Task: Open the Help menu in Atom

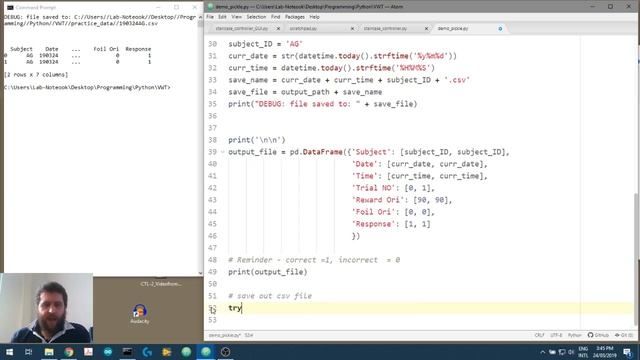Action: point(314,17)
